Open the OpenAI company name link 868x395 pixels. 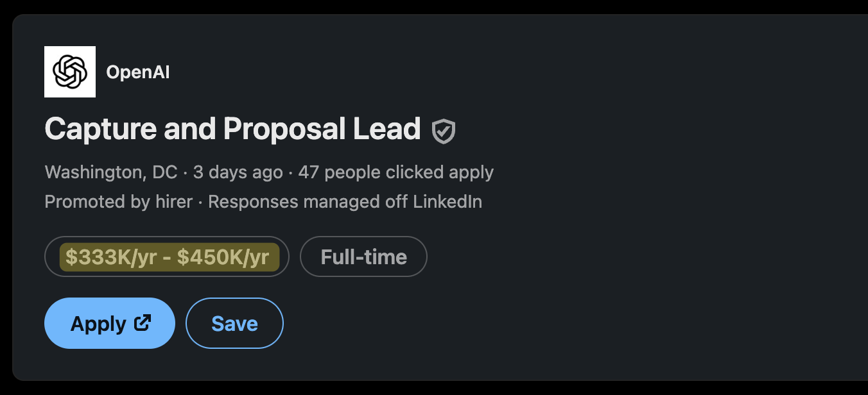pos(138,72)
